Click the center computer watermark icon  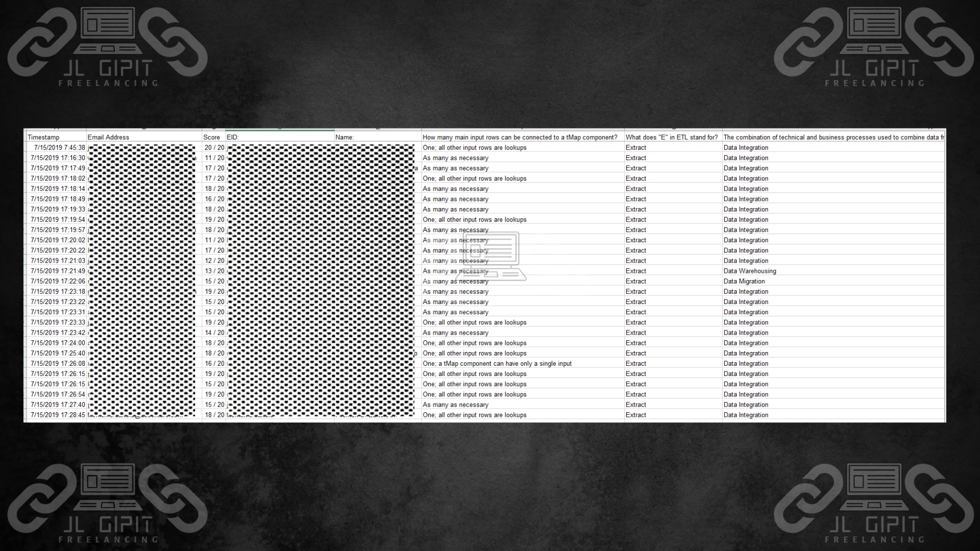pos(492,256)
